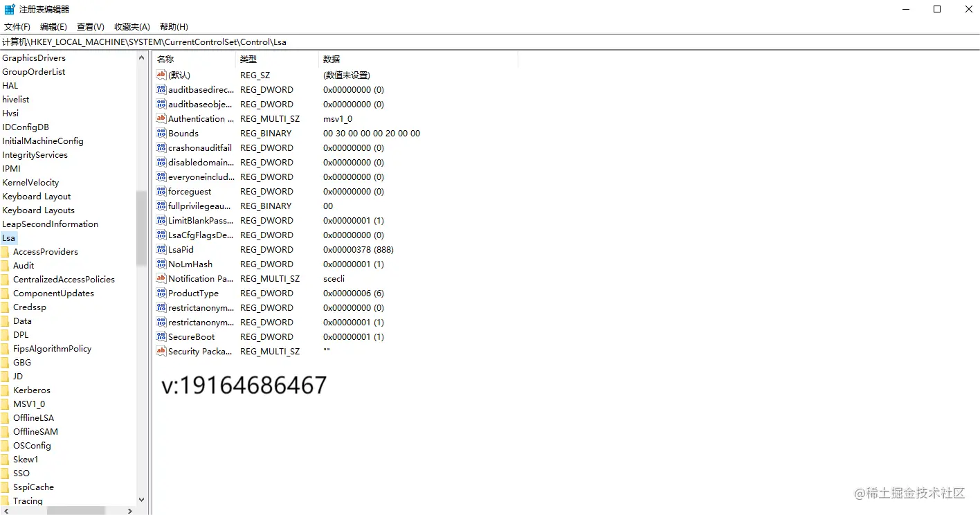Click the tree's horizontal scrollbar right arrow
The width and height of the screenshot is (980, 515).
130,511
